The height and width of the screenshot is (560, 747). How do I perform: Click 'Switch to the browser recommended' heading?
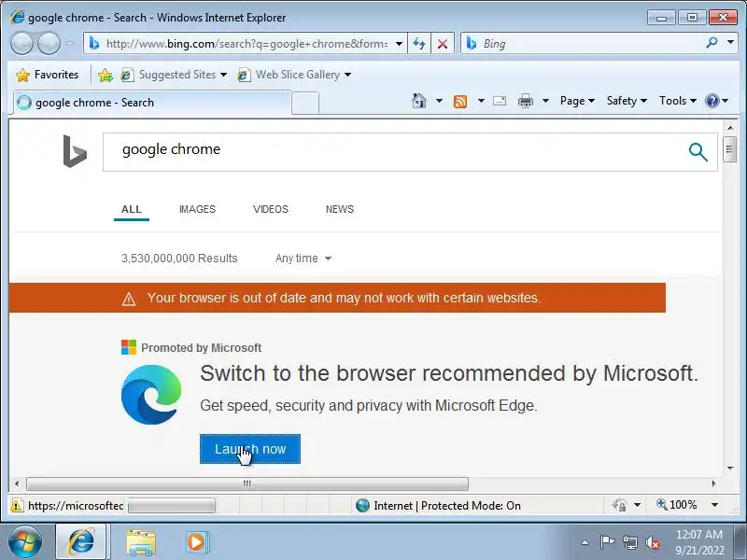[x=449, y=373]
